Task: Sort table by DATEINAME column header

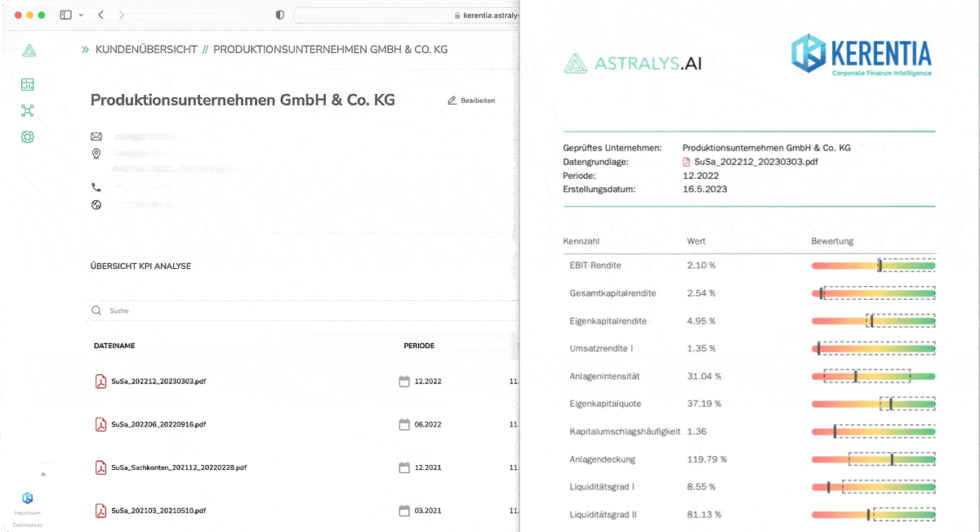Action: click(x=114, y=346)
